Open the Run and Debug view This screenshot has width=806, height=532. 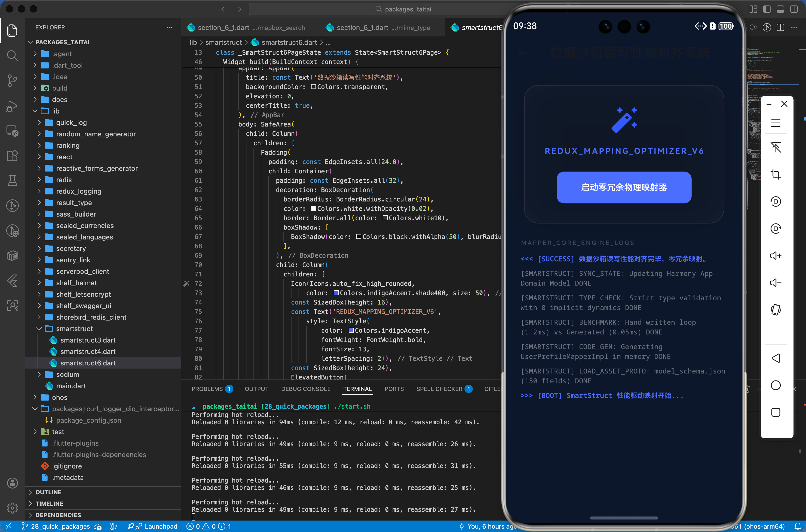pos(12,106)
